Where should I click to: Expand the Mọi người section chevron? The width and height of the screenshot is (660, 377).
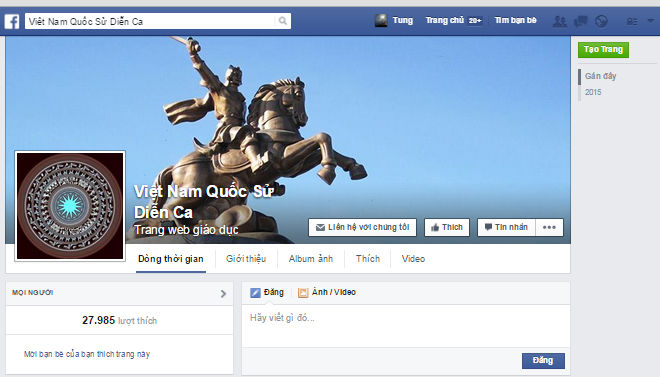click(223, 294)
